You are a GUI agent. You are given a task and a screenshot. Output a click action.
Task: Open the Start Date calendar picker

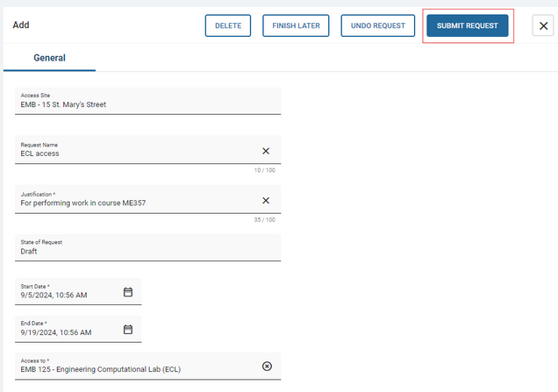pos(127,292)
